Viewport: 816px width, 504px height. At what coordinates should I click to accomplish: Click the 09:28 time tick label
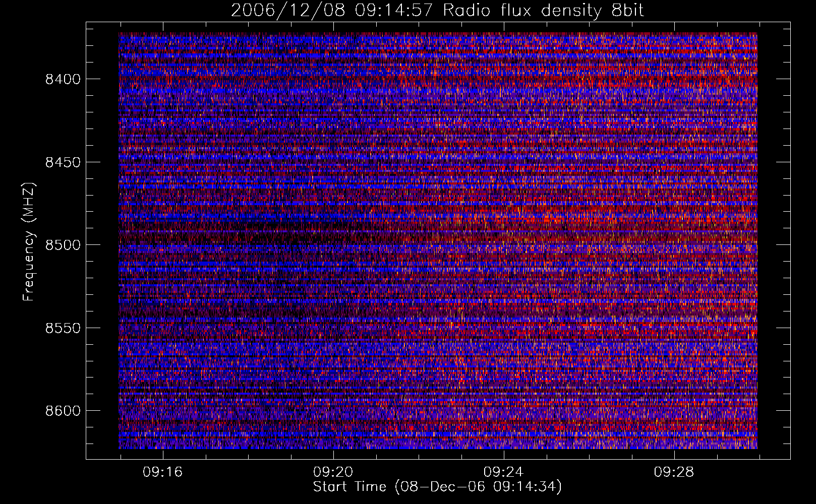pyautogui.click(x=674, y=472)
